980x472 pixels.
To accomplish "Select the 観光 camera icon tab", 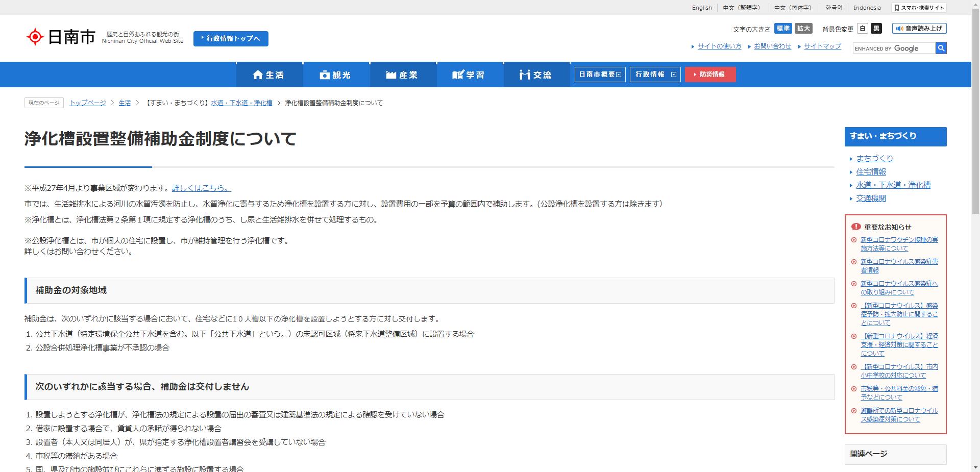I will click(x=324, y=74).
